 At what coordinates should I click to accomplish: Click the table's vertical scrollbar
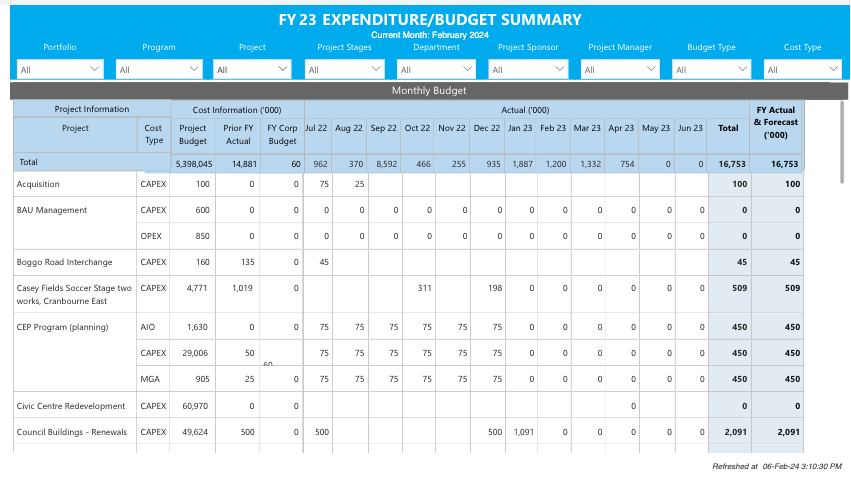pos(842,142)
